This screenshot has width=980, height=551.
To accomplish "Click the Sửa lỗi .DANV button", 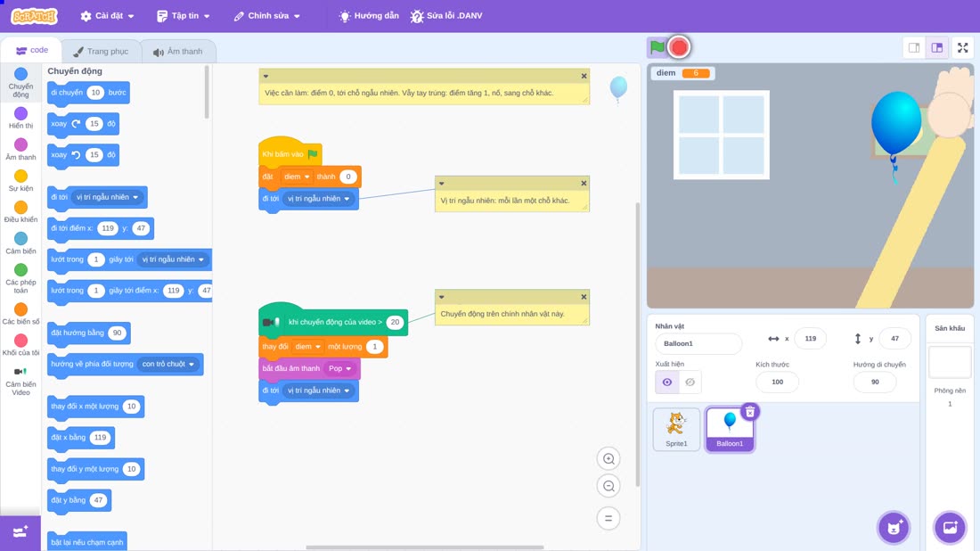I will click(x=446, y=16).
